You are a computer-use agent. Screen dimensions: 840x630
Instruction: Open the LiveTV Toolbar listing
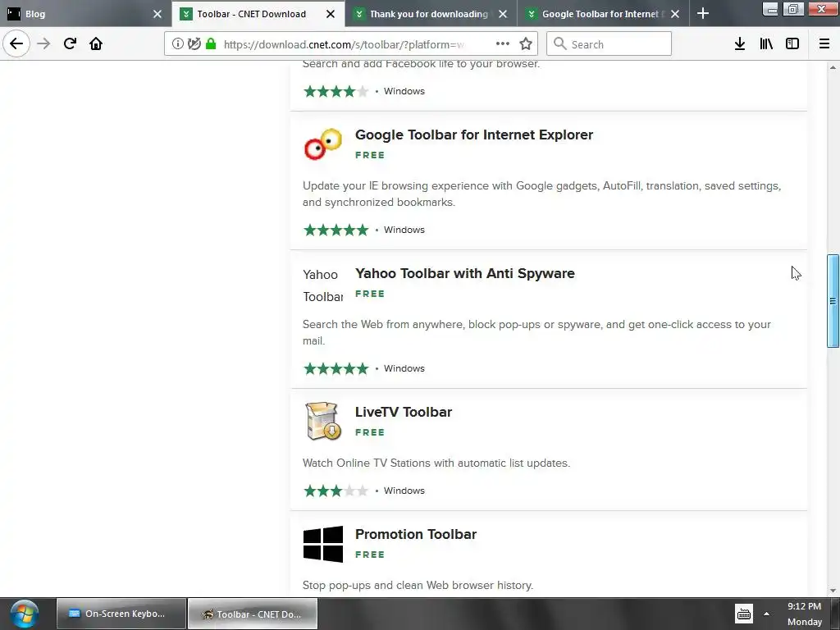404,412
